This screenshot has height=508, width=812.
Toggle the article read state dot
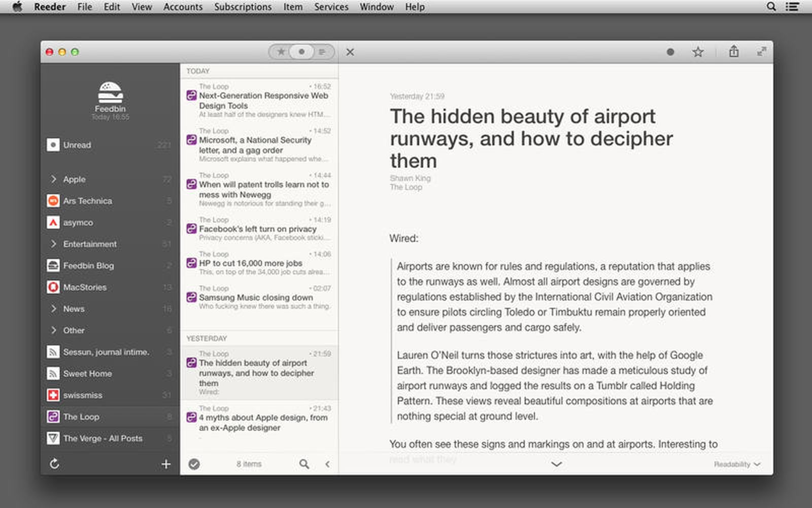pyautogui.click(x=670, y=51)
